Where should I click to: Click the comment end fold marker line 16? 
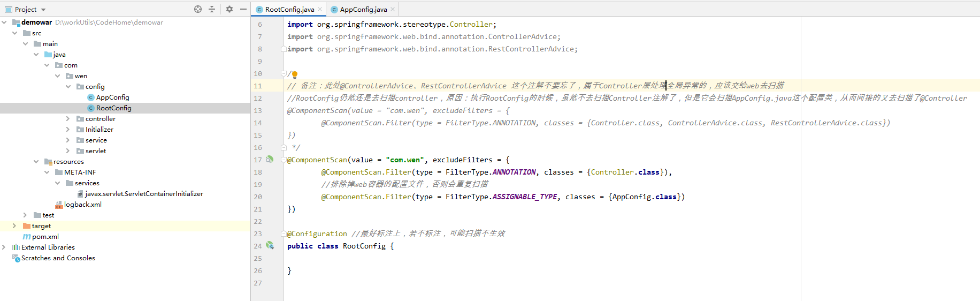point(284,147)
